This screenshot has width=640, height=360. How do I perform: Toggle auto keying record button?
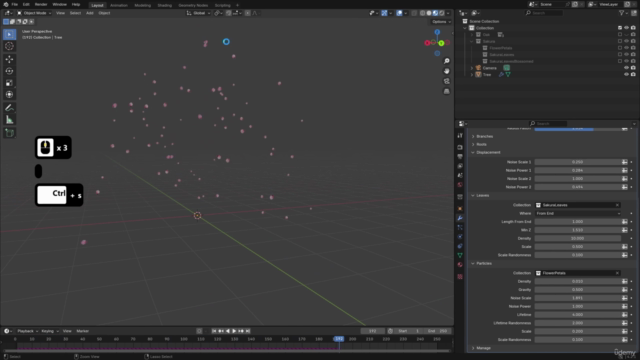pos(199,331)
